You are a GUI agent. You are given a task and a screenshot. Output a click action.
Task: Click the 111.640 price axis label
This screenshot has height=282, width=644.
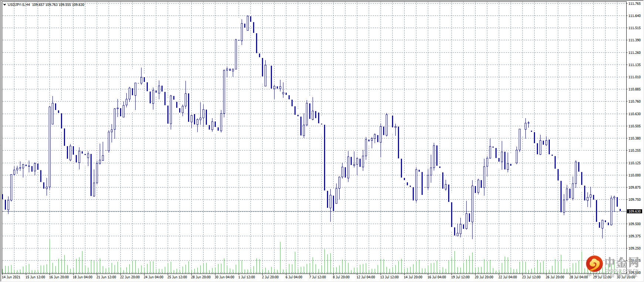pos(634,16)
